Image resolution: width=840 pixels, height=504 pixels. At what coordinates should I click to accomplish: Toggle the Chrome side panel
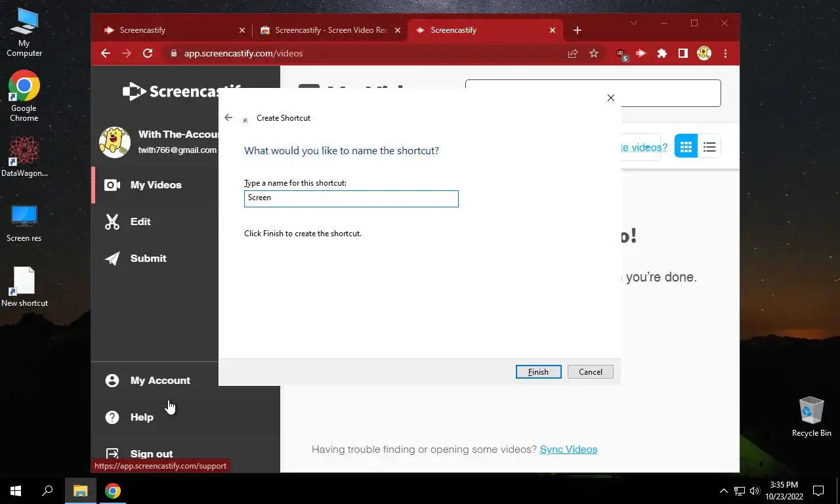pos(683,54)
